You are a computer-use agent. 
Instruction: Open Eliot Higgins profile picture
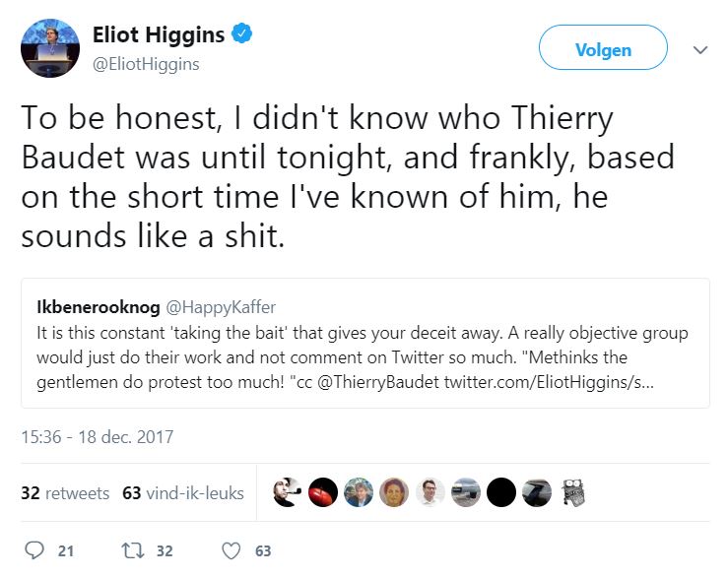tap(50, 48)
